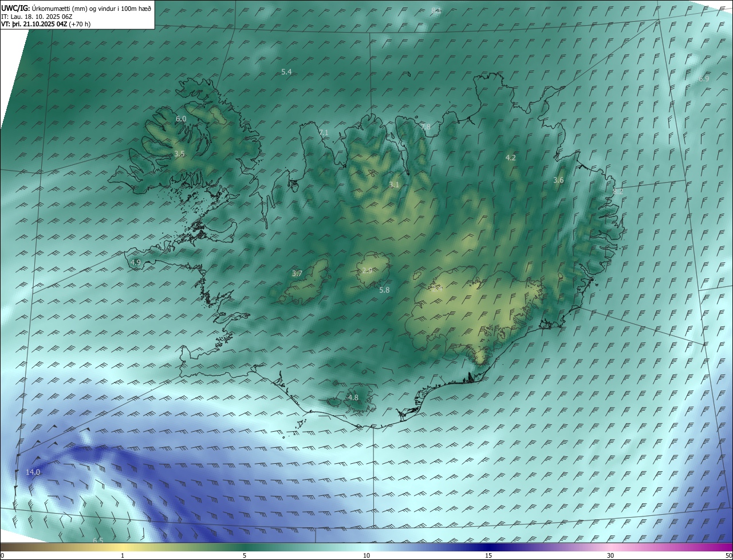Viewport: 733px width, 560px height.
Task: Click the color scale label 1
Action: pyautogui.click(x=123, y=556)
